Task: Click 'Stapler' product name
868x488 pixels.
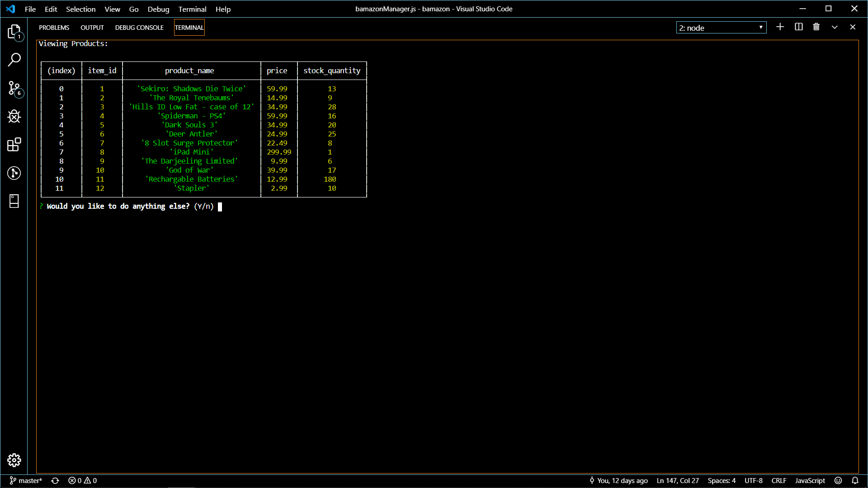Action: (192, 188)
